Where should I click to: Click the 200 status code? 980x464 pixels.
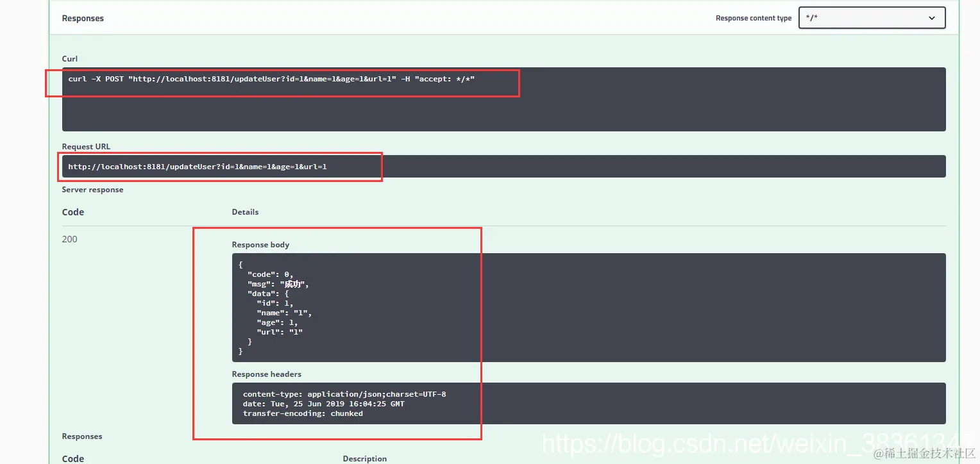point(69,239)
